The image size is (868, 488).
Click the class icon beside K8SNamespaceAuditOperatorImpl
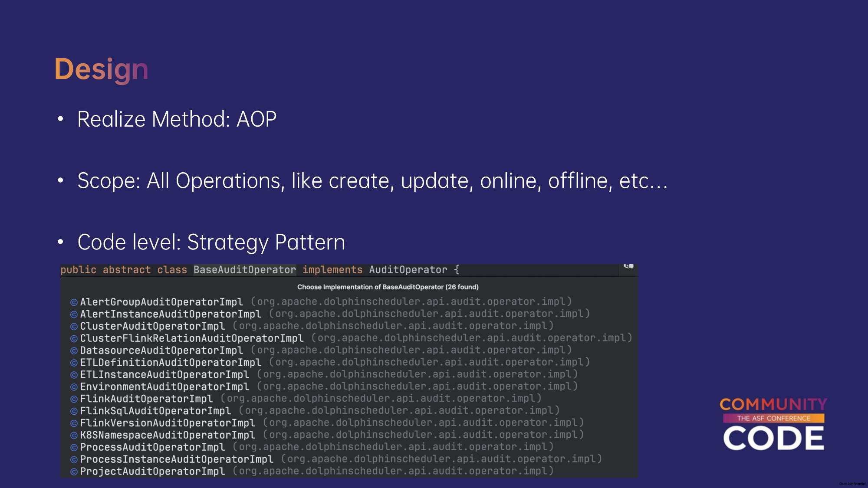[74, 436]
